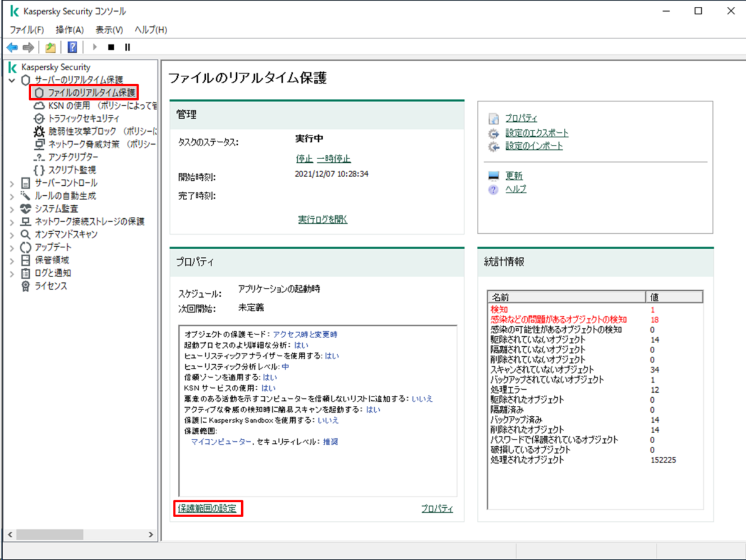The height and width of the screenshot is (560, 746).
Task: Click the 一時停止 link
Action: (334, 158)
